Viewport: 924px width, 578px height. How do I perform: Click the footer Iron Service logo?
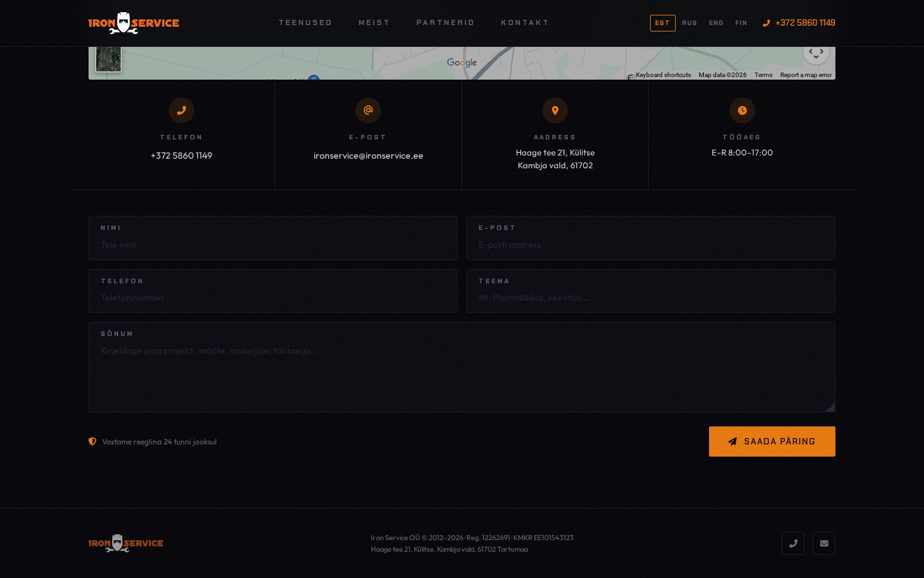pos(126,543)
